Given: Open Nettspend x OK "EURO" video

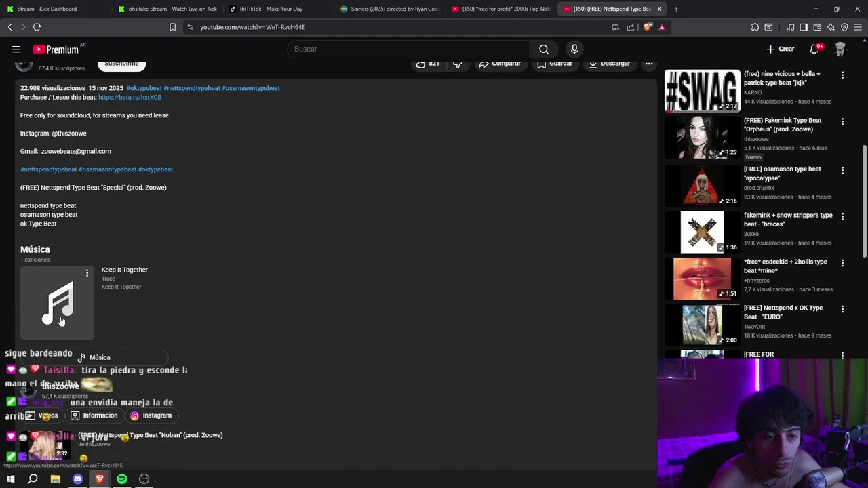Looking at the screenshot, I should 702,324.
